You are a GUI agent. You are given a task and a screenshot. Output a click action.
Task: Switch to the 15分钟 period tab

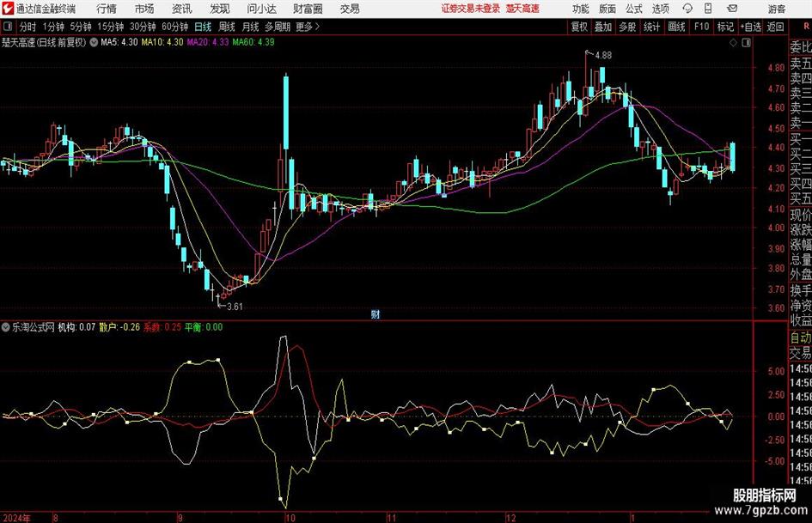tap(111, 27)
